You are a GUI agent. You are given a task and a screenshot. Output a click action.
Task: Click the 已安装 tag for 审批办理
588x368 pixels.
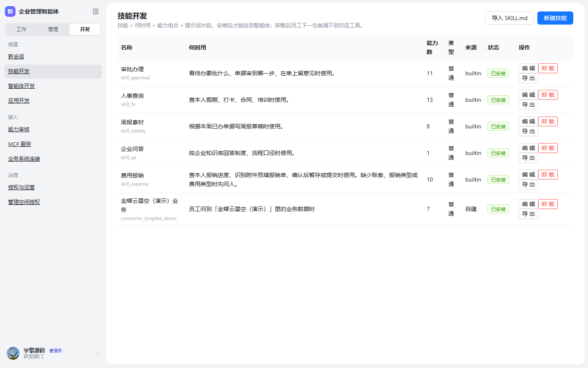(498, 74)
